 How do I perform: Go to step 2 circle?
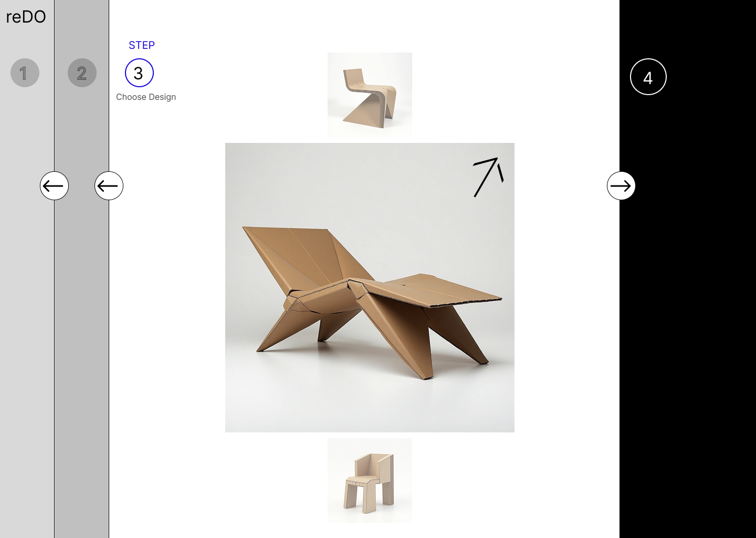pyautogui.click(x=82, y=73)
